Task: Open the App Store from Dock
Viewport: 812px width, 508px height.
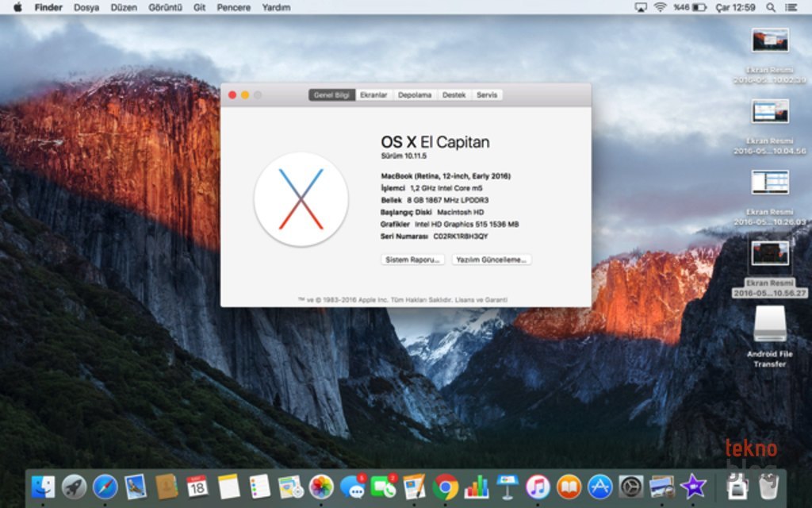Action: pos(600,487)
